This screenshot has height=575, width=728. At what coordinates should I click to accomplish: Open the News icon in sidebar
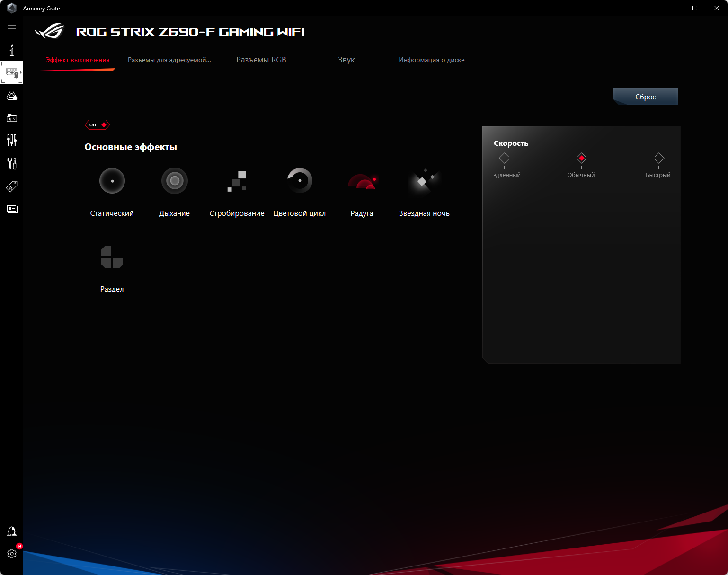pyautogui.click(x=12, y=209)
